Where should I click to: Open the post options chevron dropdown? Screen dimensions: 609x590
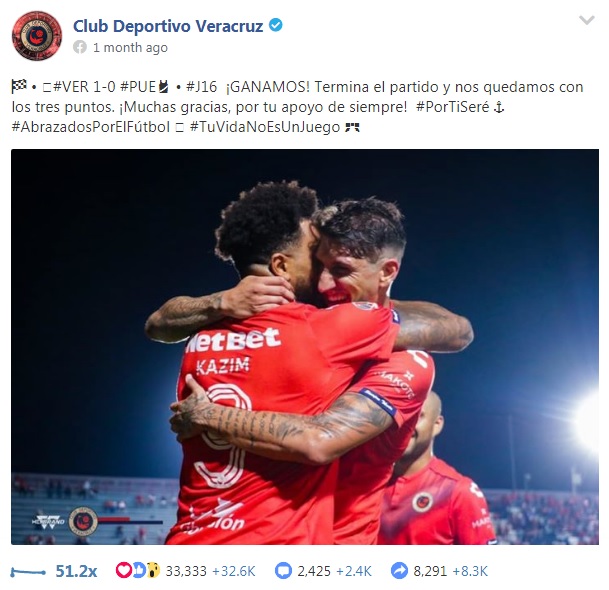(x=586, y=20)
